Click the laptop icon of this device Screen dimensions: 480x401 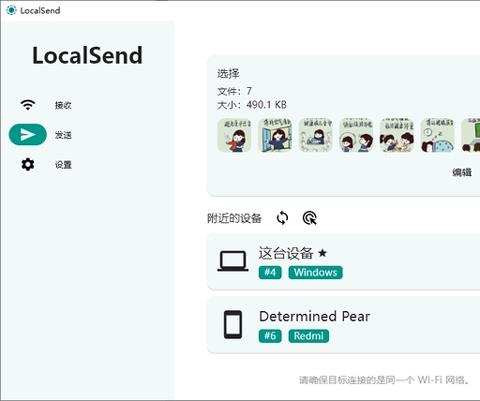[x=233, y=261]
